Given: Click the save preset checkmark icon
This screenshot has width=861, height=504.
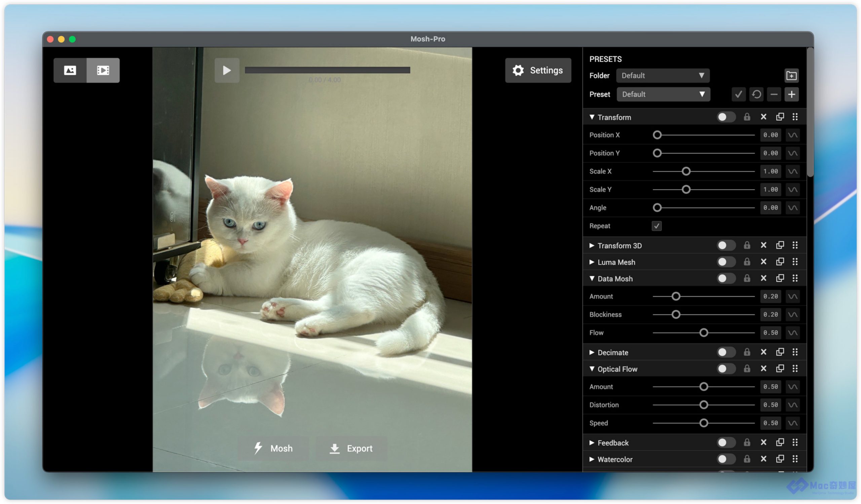Looking at the screenshot, I should 738,94.
